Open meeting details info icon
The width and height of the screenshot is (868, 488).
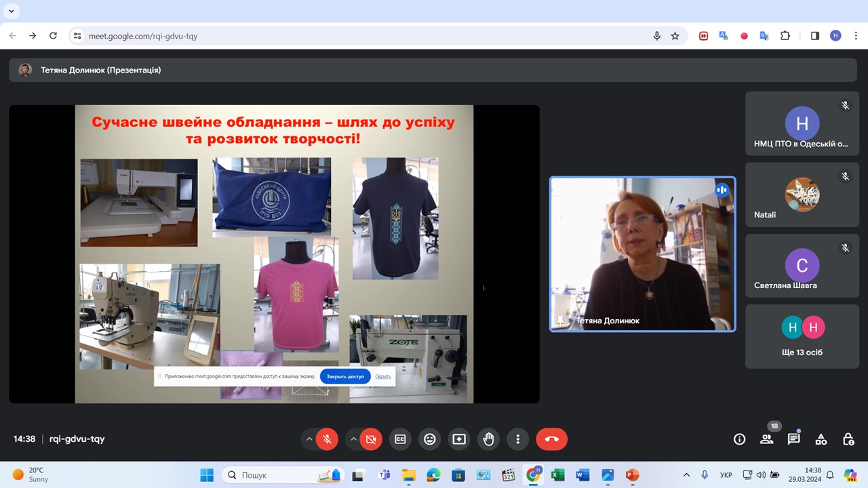(x=739, y=439)
